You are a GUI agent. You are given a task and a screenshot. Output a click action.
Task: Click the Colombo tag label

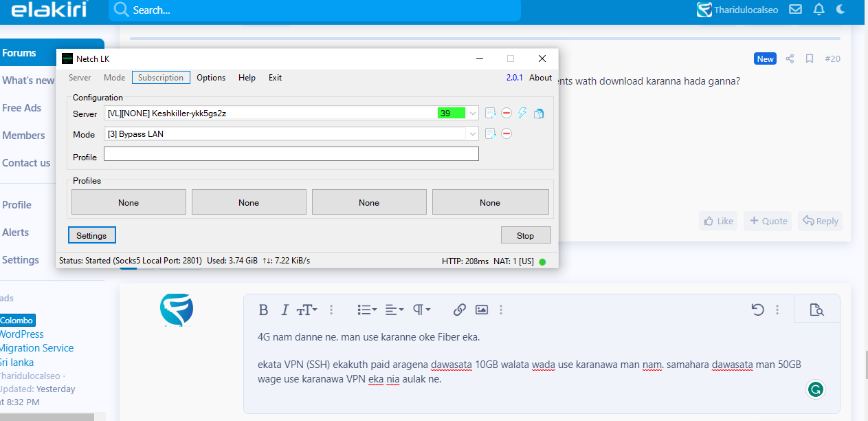coord(16,320)
